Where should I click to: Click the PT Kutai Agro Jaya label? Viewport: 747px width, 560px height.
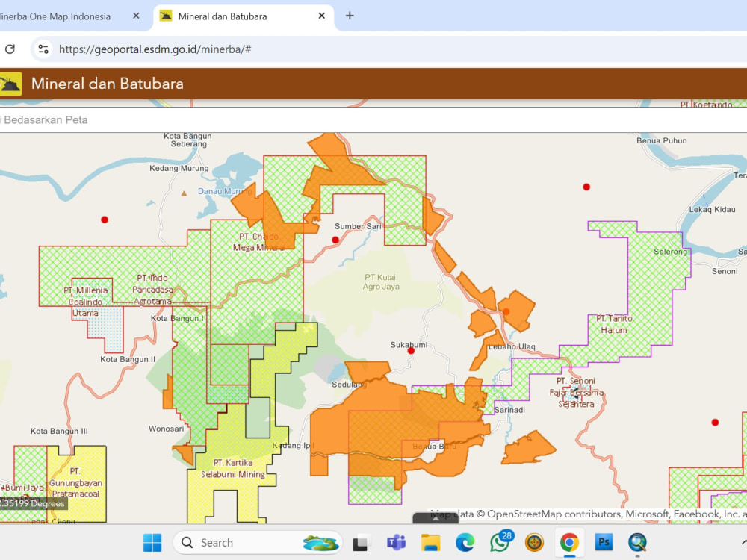click(x=381, y=282)
